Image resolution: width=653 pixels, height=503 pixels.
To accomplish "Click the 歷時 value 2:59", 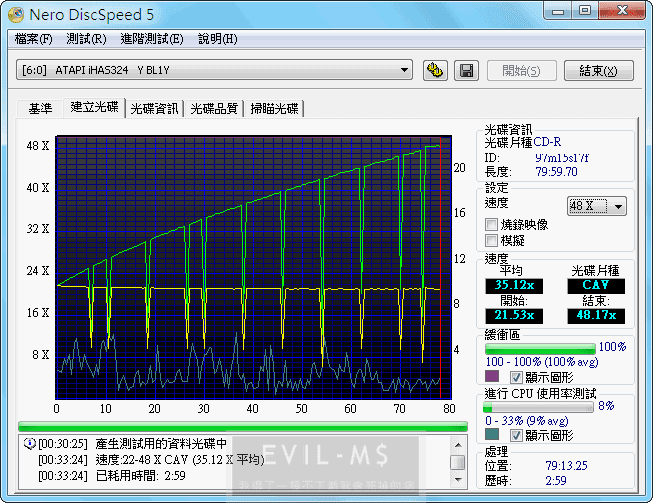I will [x=556, y=481].
